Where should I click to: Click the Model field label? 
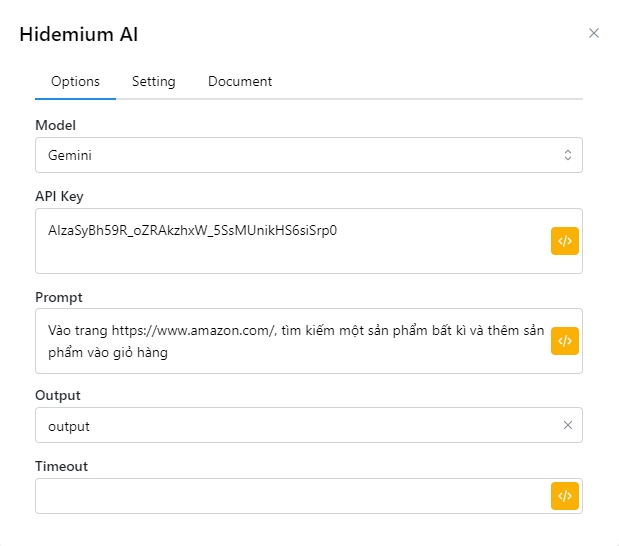coord(55,126)
